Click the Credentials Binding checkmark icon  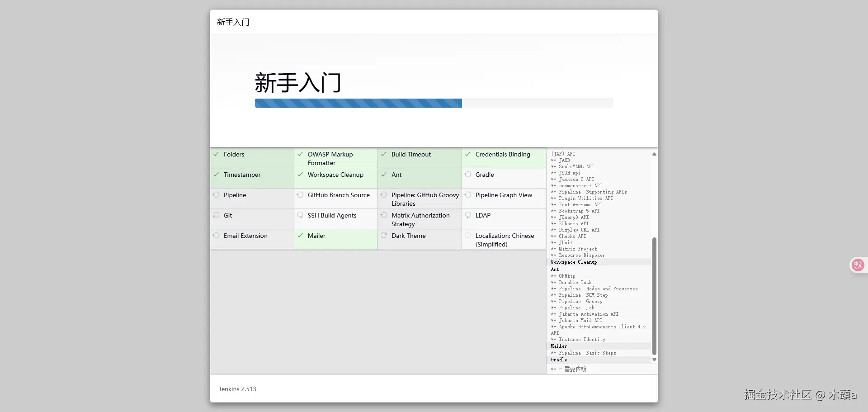468,154
